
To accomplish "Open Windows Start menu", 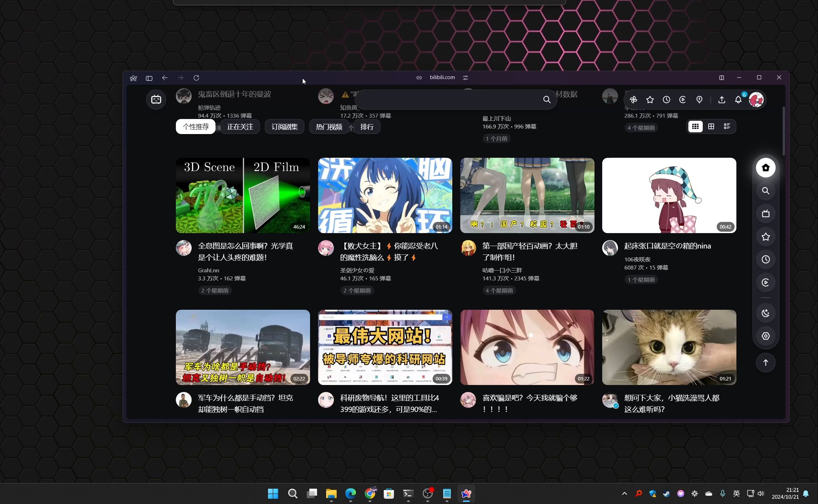I will coord(273,494).
